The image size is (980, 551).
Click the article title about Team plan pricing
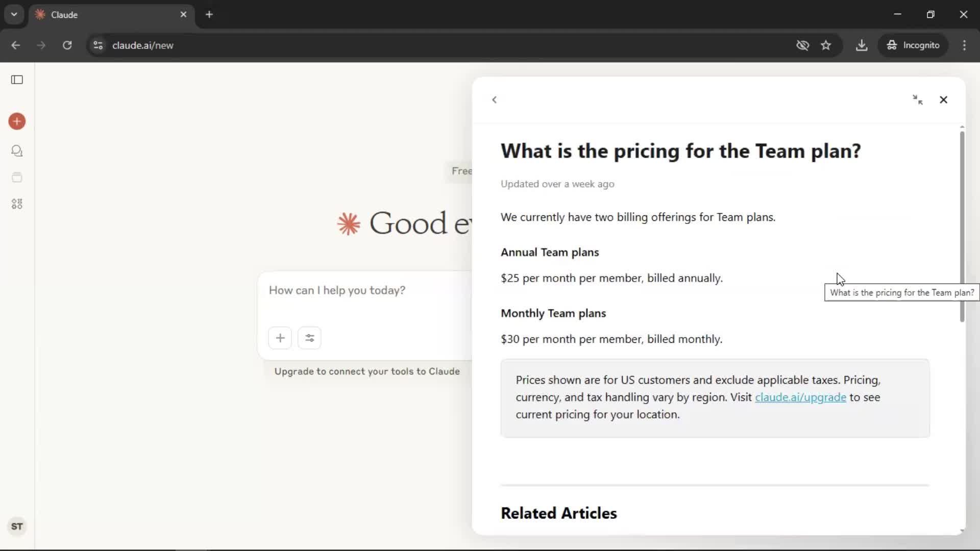click(680, 151)
